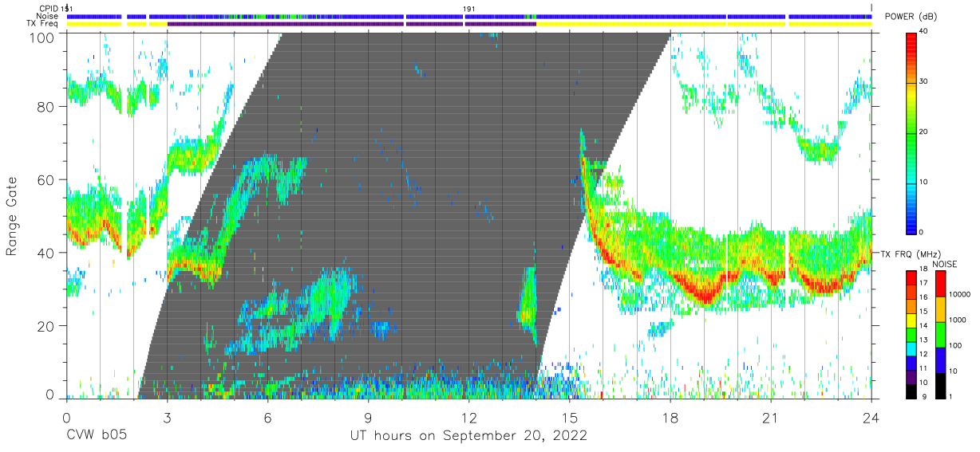Click the UT hours on September 20, 2022 title
The width and height of the screenshot is (980, 452).
[468, 435]
